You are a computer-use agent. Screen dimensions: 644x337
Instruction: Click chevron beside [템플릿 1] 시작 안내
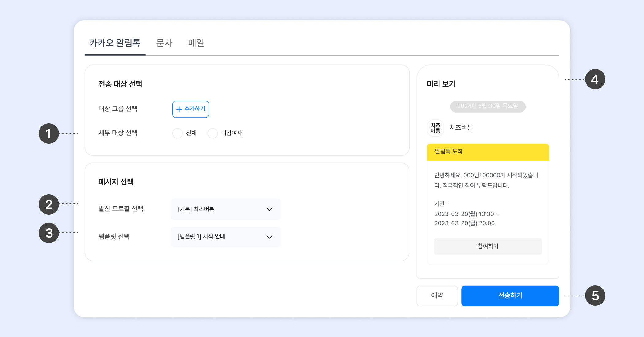click(x=269, y=237)
